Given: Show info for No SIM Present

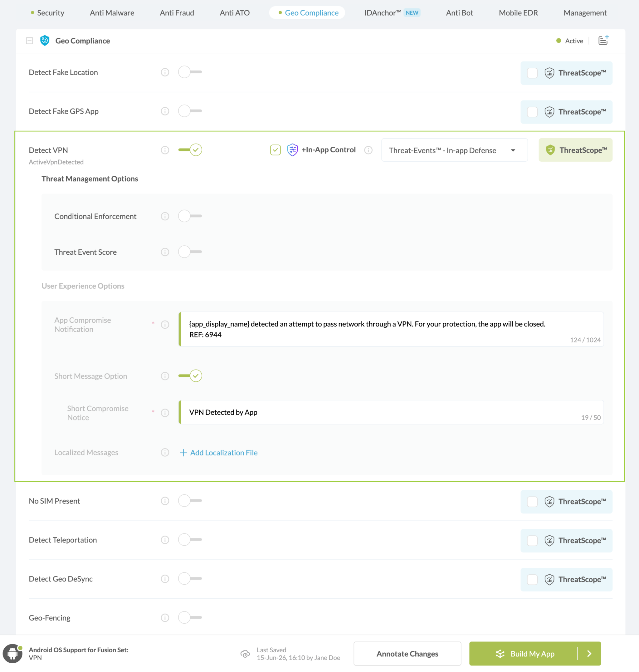Looking at the screenshot, I should click(165, 501).
